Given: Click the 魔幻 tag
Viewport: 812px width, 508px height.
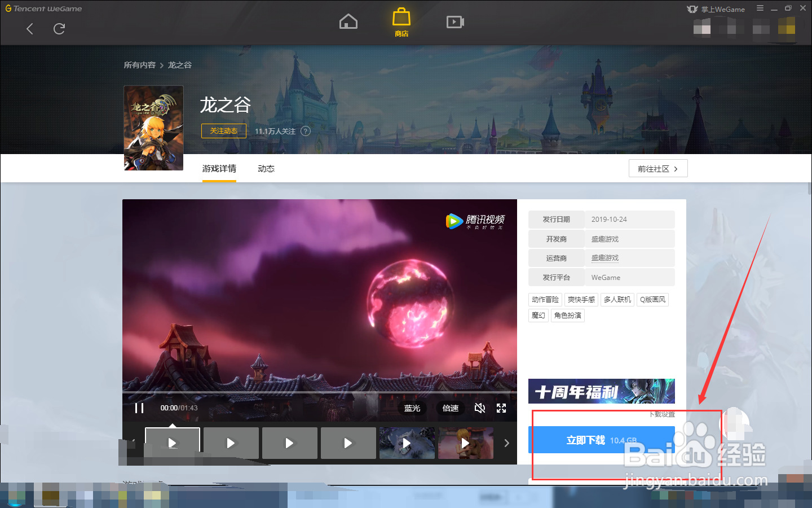Looking at the screenshot, I should click(539, 316).
